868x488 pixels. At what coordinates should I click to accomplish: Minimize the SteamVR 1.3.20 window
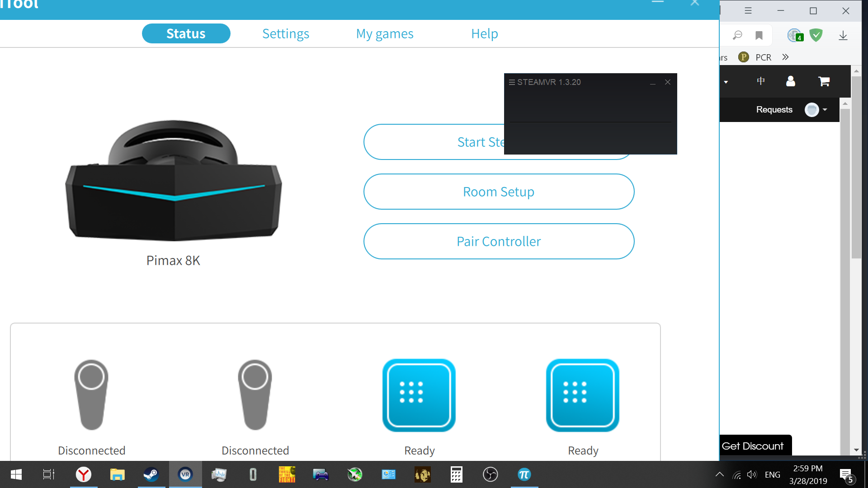point(652,82)
